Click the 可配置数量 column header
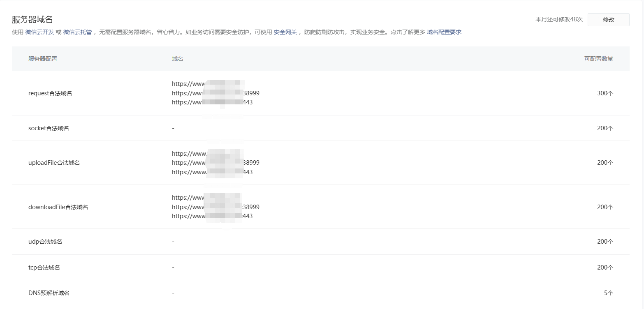The height and width of the screenshot is (309, 644). click(599, 59)
